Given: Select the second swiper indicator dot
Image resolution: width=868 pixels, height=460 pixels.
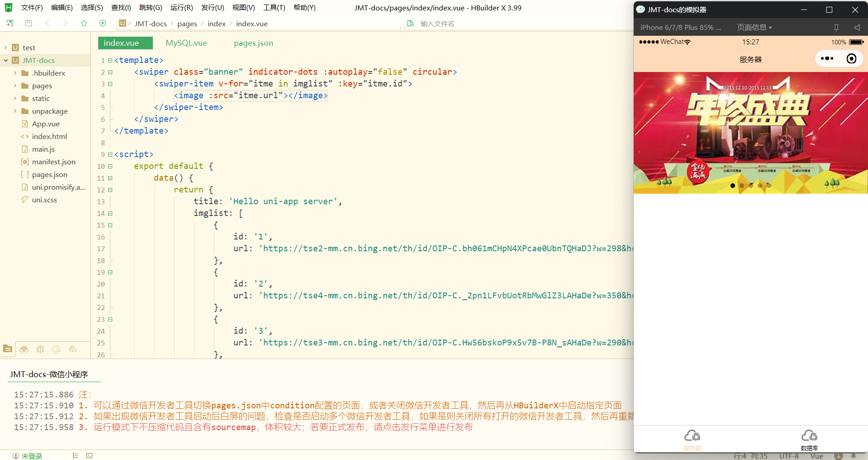Looking at the screenshot, I should coord(742,186).
